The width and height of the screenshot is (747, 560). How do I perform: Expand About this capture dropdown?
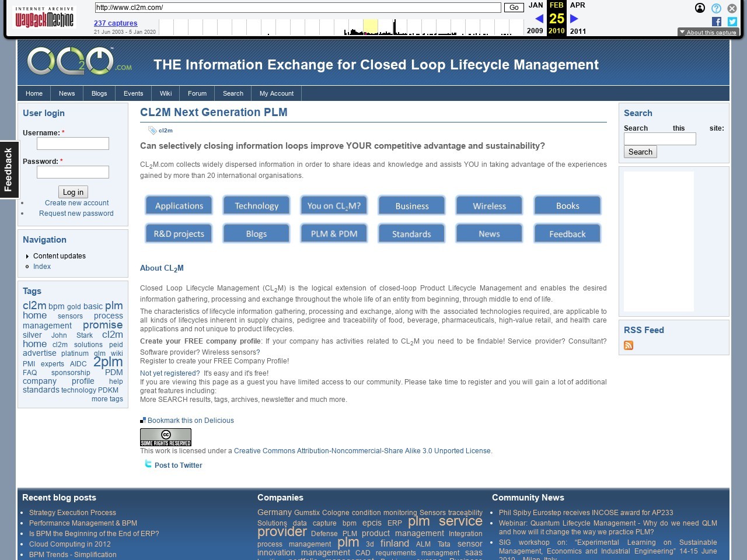(x=708, y=32)
